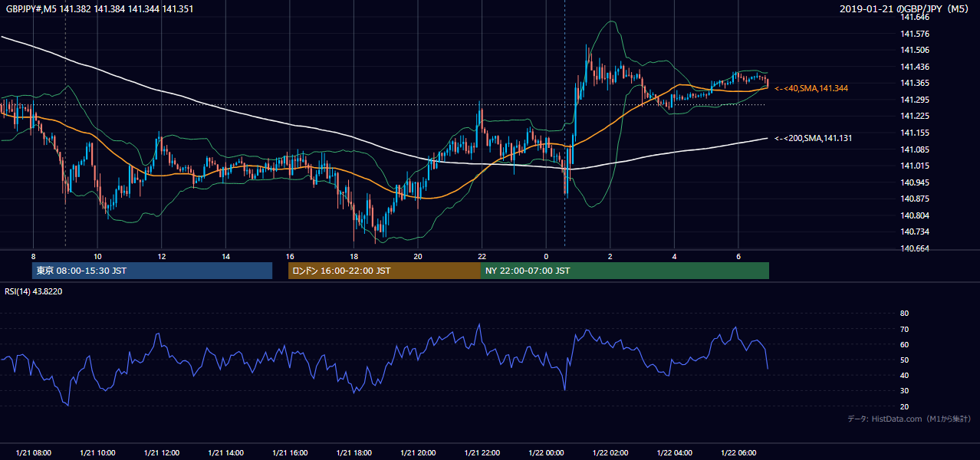Click price axis value 141.365
This screenshot has height=460, width=980.
pyautogui.click(x=915, y=83)
